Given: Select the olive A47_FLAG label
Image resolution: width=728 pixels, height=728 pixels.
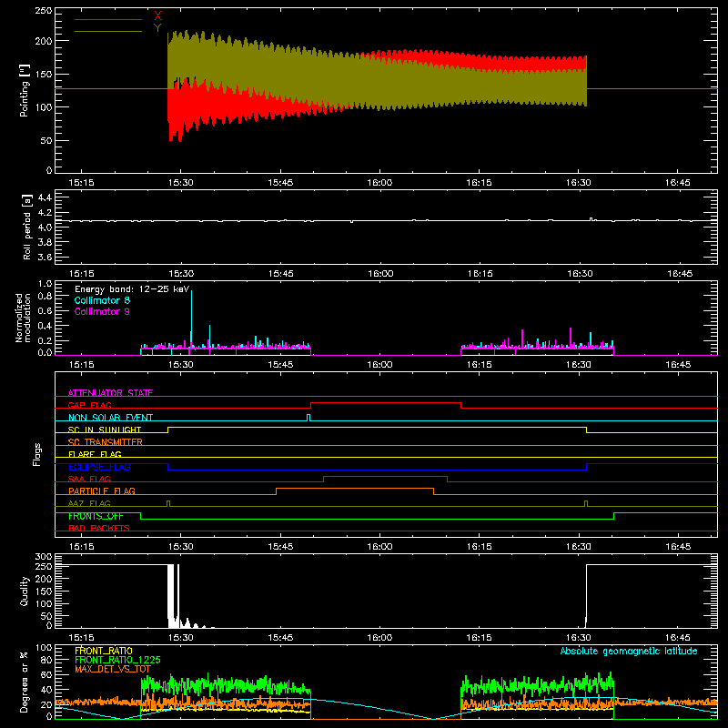Looking at the screenshot, I should point(89,503).
